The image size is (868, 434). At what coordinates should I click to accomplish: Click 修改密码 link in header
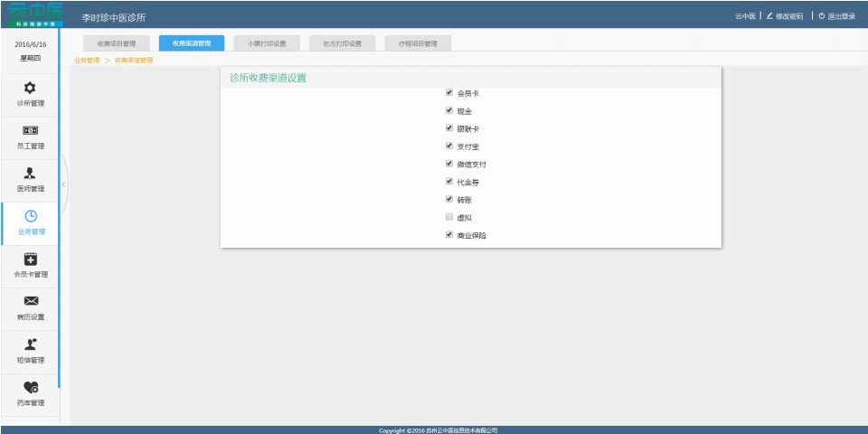[x=784, y=16]
